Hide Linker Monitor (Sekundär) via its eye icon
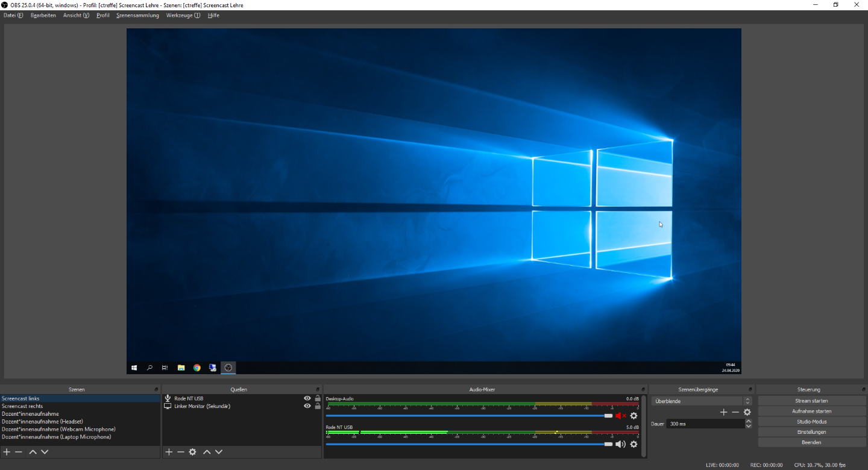This screenshot has height=470, width=868. point(307,406)
